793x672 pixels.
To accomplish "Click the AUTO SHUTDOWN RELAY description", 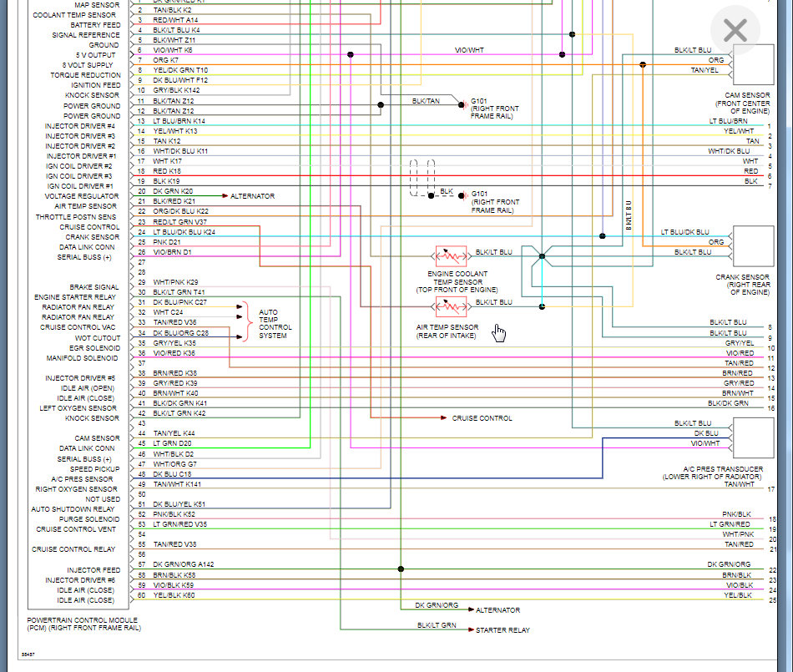I will pos(73,509).
